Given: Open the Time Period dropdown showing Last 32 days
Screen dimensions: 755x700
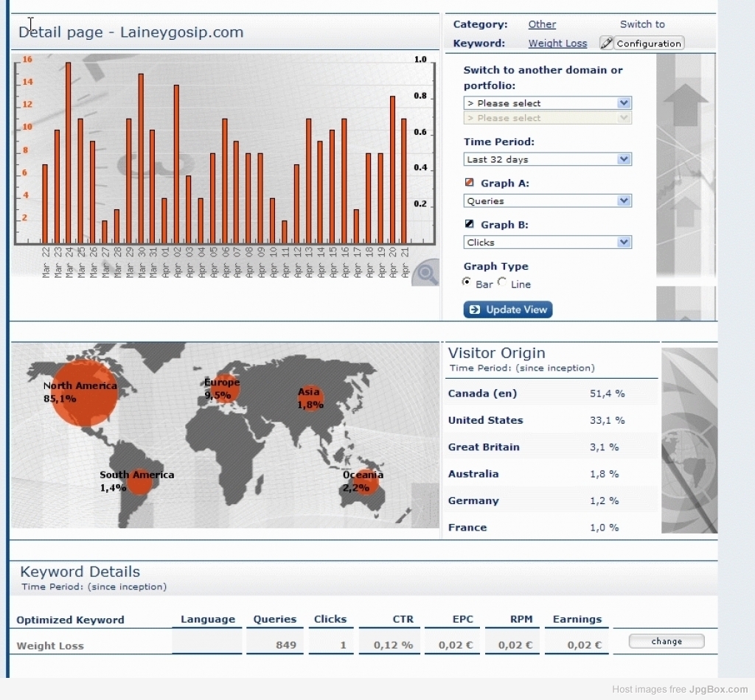Looking at the screenshot, I should (547, 159).
